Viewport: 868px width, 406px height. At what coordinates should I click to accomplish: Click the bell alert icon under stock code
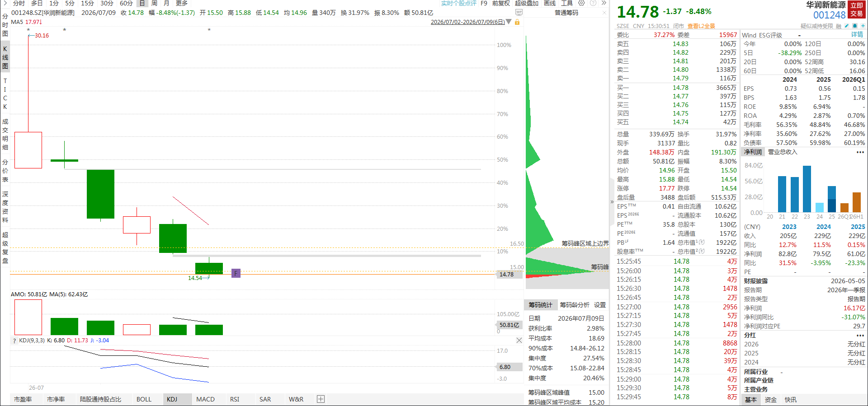point(854,26)
